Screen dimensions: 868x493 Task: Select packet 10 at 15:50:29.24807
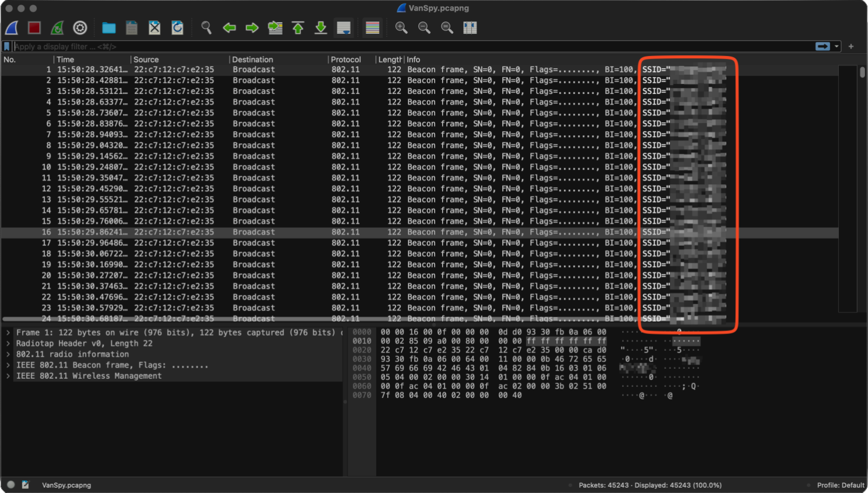pyautogui.click(x=419, y=167)
